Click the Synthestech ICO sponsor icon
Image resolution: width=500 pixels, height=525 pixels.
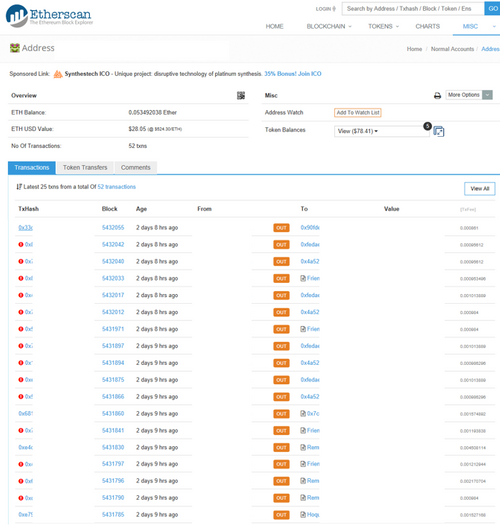pos(58,74)
